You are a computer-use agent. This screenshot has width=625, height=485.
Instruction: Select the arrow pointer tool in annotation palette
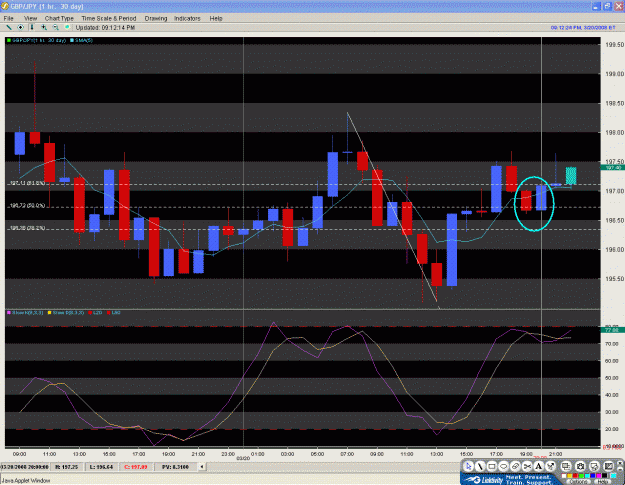pos(469,466)
